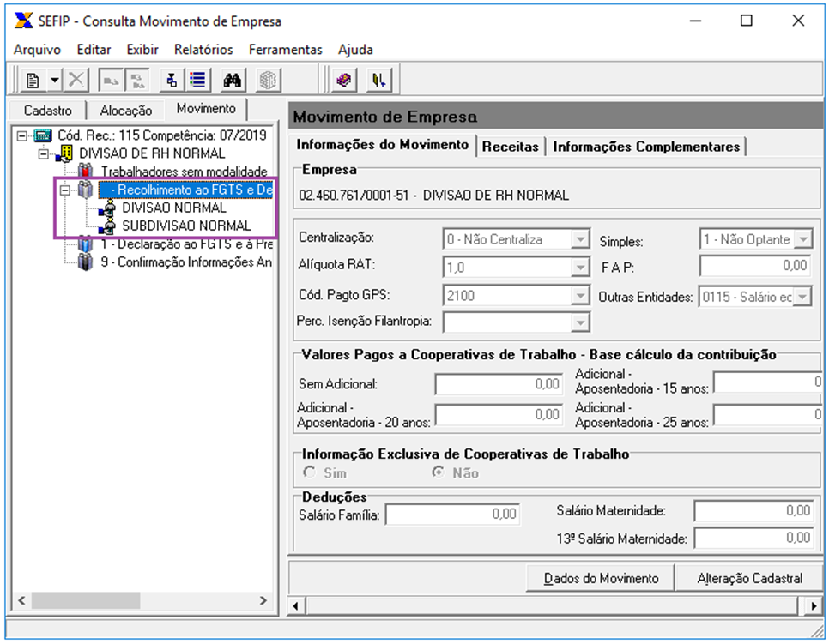This screenshot has height=644, width=829.
Task: Click the person icon beside SUBDIVISAO NORMAL
Action: 107,226
